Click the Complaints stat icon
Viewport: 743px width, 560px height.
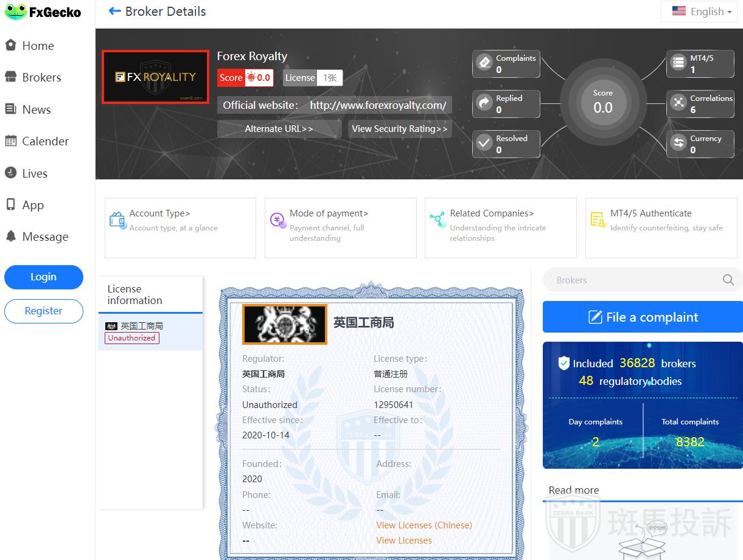484,63
